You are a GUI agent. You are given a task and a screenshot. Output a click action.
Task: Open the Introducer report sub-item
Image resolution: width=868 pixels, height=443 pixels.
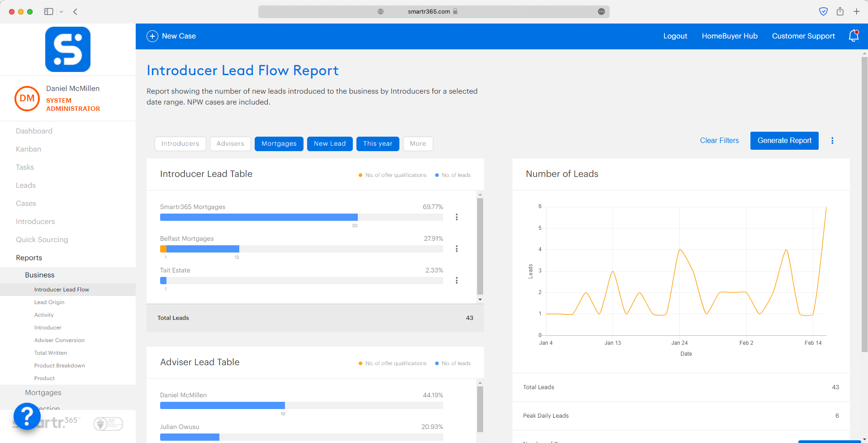click(48, 328)
